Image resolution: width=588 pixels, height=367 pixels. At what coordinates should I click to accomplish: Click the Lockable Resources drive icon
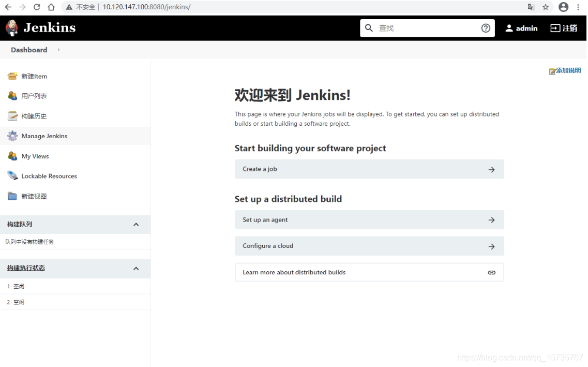pos(12,175)
